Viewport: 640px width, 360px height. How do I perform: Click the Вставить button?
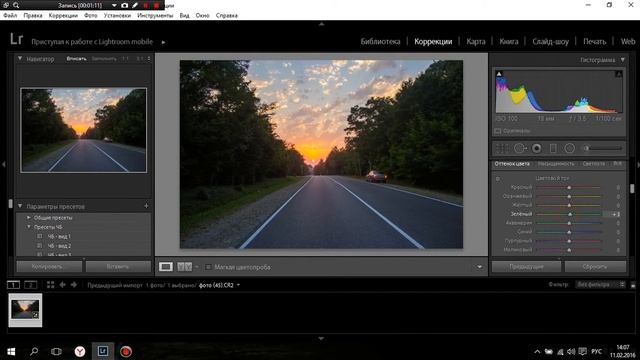[x=118, y=267]
